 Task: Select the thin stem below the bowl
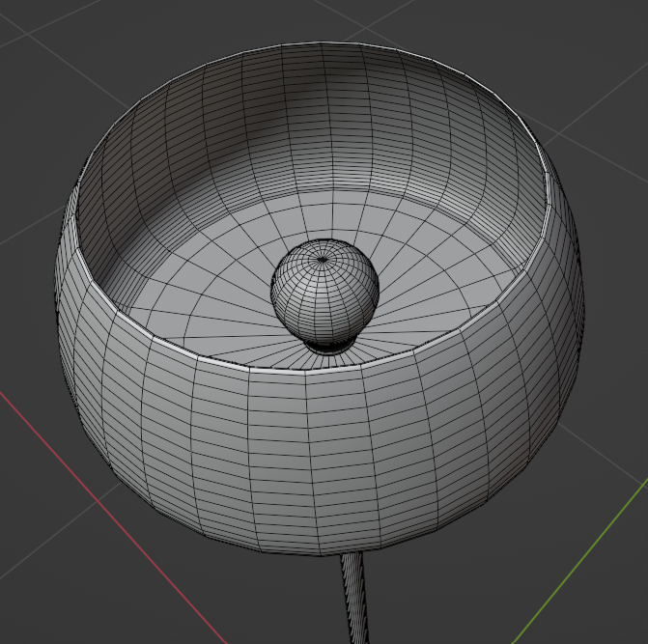click(x=354, y=599)
